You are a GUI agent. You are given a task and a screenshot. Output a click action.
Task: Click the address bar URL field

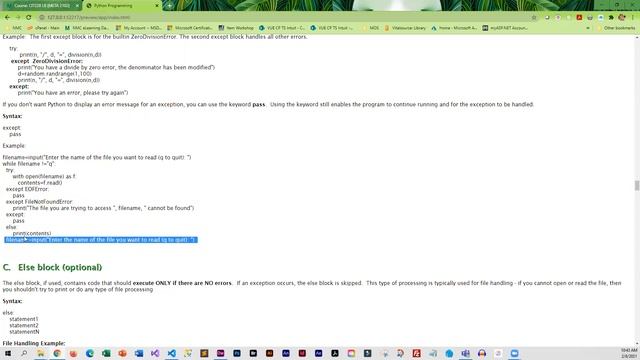[286, 18]
